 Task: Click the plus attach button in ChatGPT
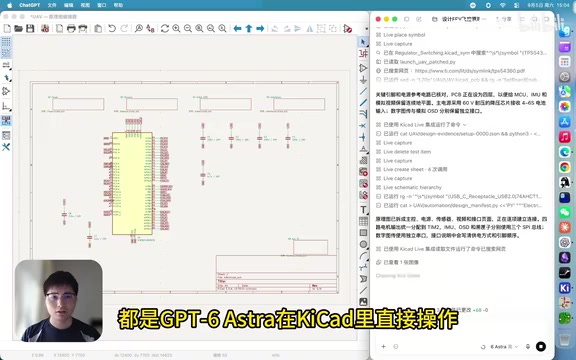point(383,346)
